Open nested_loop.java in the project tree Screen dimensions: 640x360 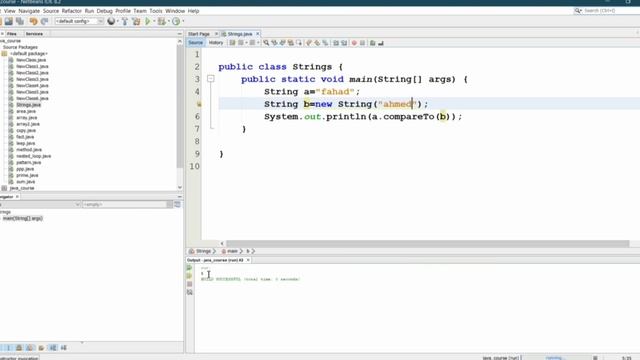pyautogui.click(x=33, y=156)
